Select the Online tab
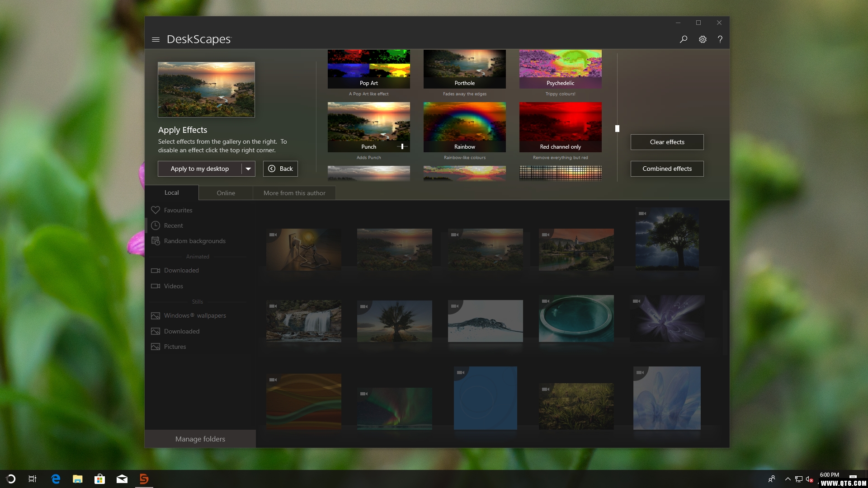The height and width of the screenshot is (488, 868). tap(225, 192)
